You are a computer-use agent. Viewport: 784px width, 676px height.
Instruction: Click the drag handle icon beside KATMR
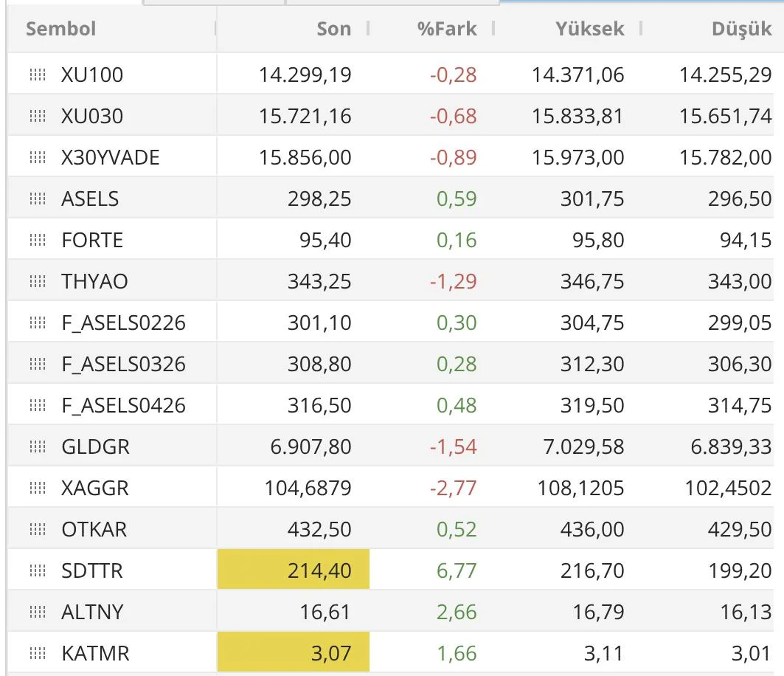(37, 653)
